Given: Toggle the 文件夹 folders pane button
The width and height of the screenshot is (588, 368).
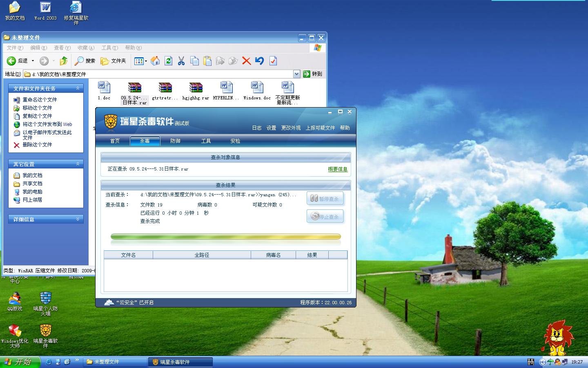Looking at the screenshot, I should point(114,61).
